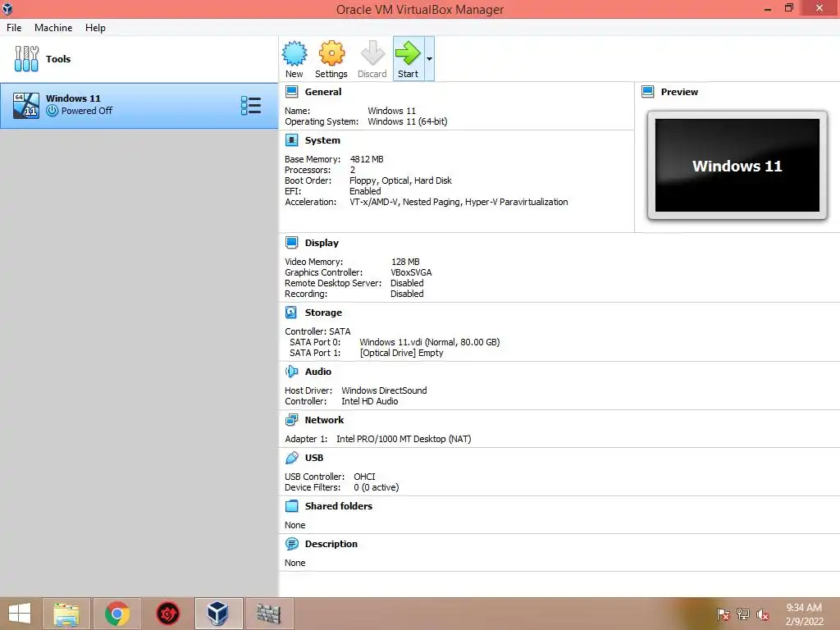840x630 pixels.
Task: Open the Display settings heading link
Action: (x=322, y=243)
